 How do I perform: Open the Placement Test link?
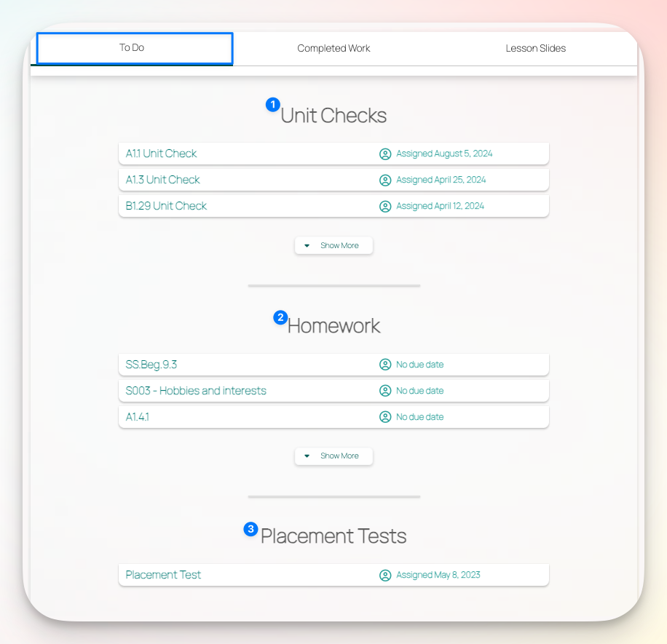[x=163, y=575]
